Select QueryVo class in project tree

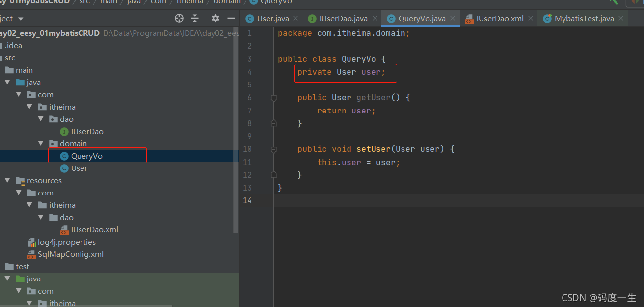pos(86,156)
